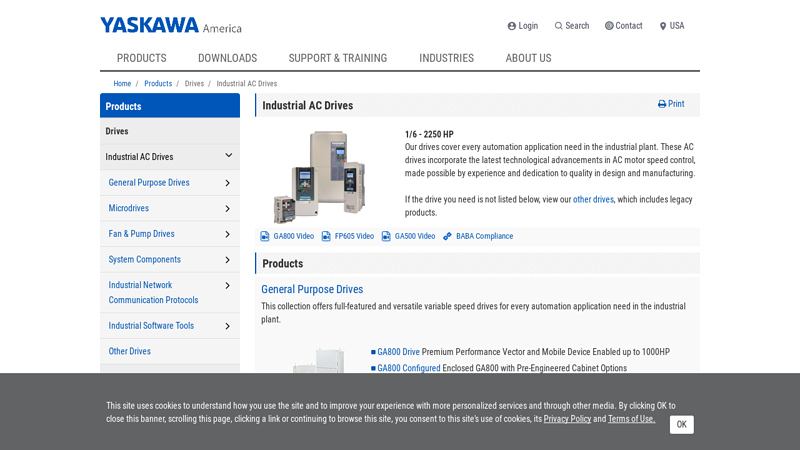Open the DOWNLOADS menu

click(228, 58)
